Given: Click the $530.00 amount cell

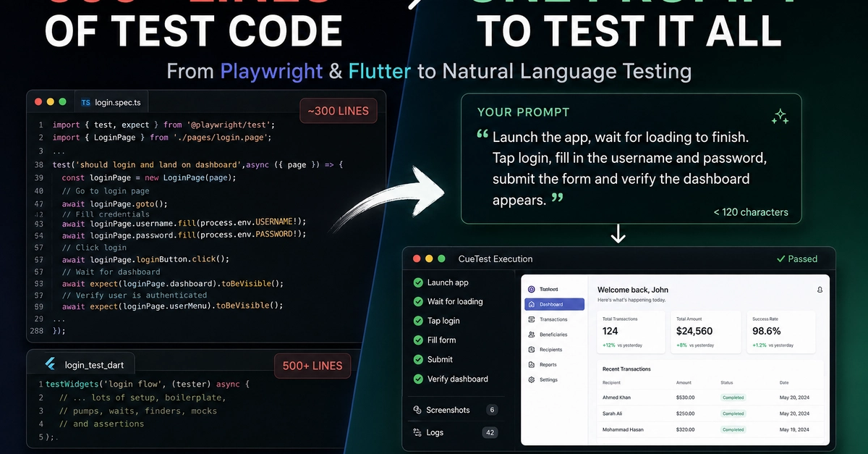Looking at the screenshot, I should tap(685, 398).
